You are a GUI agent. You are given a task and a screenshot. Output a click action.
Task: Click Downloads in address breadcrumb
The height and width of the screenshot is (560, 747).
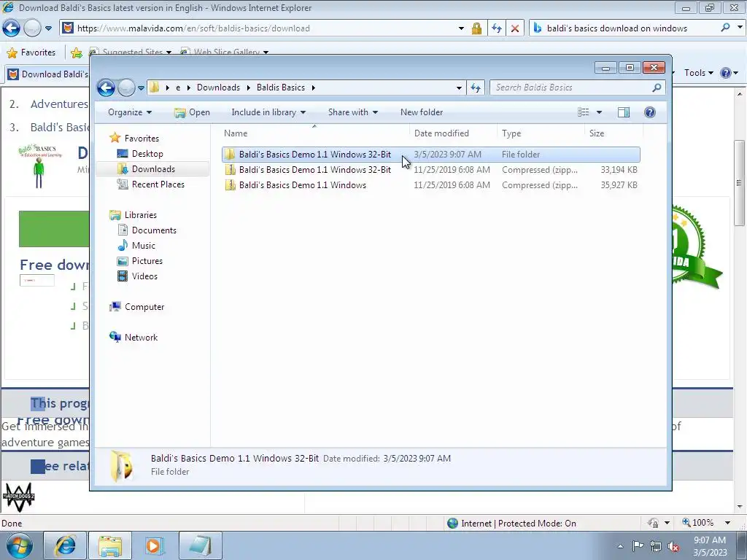pos(218,87)
